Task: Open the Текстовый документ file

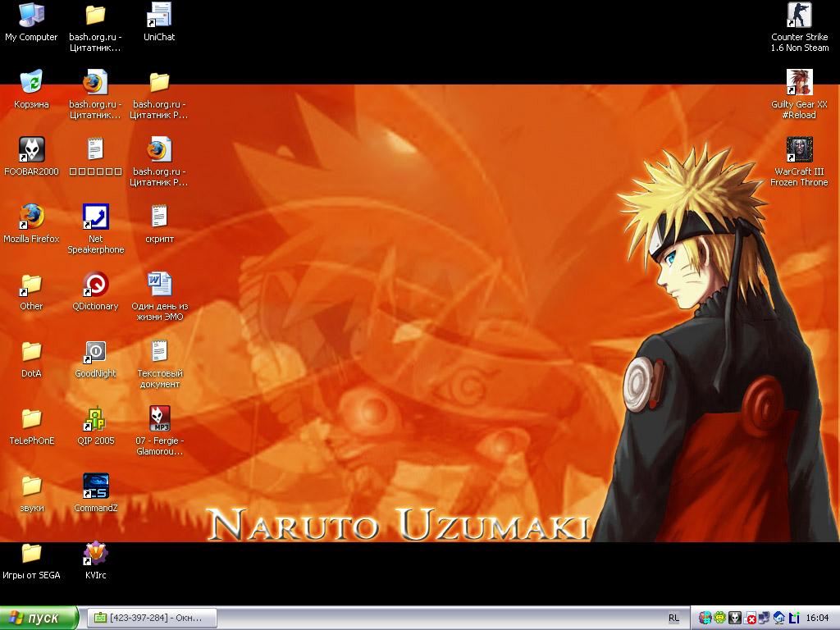Action: tap(159, 363)
